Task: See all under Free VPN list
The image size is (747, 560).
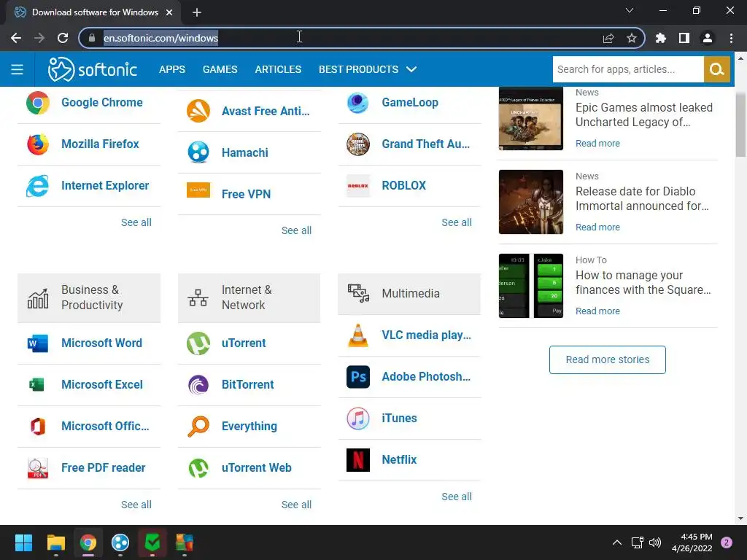Action: 296,230
